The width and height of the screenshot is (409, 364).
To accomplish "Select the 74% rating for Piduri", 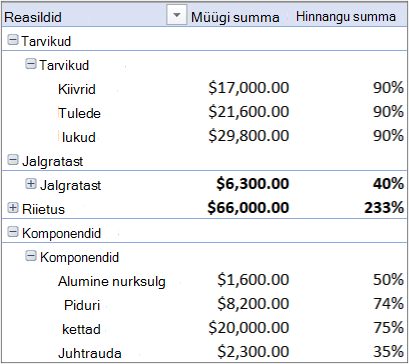I will (388, 304).
